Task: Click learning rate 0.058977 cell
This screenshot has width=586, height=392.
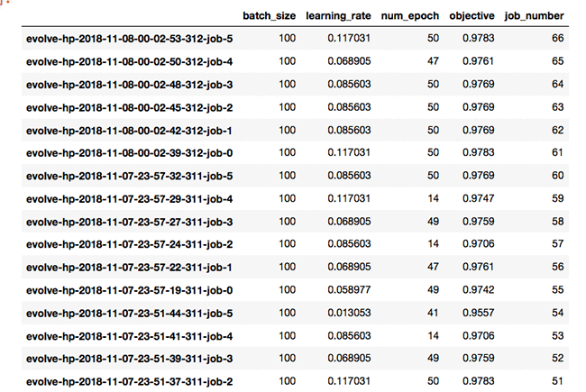Action: pyautogui.click(x=349, y=290)
